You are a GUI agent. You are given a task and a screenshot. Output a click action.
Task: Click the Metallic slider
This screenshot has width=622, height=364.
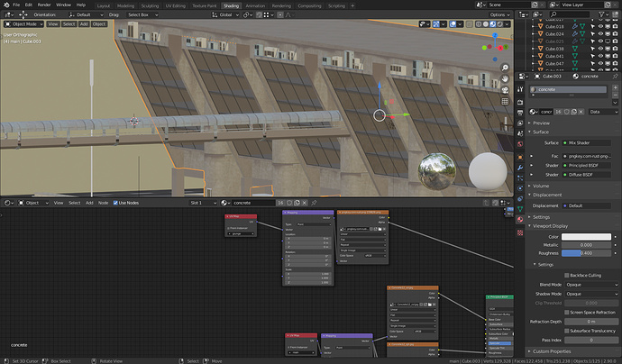click(x=586, y=245)
